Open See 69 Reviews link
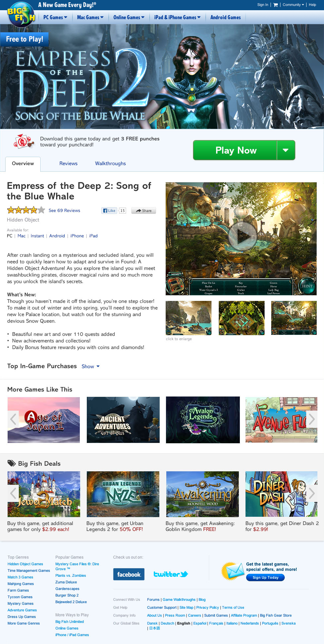Viewport: 324px width, 644px height. [64, 211]
